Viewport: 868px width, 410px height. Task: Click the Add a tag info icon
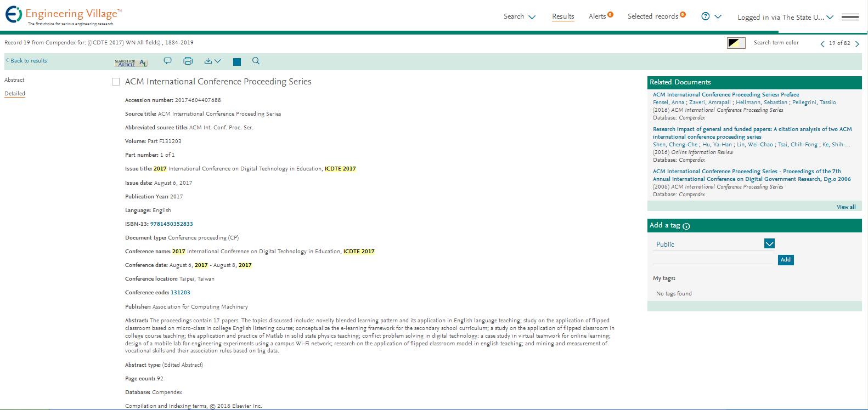(x=686, y=226)
